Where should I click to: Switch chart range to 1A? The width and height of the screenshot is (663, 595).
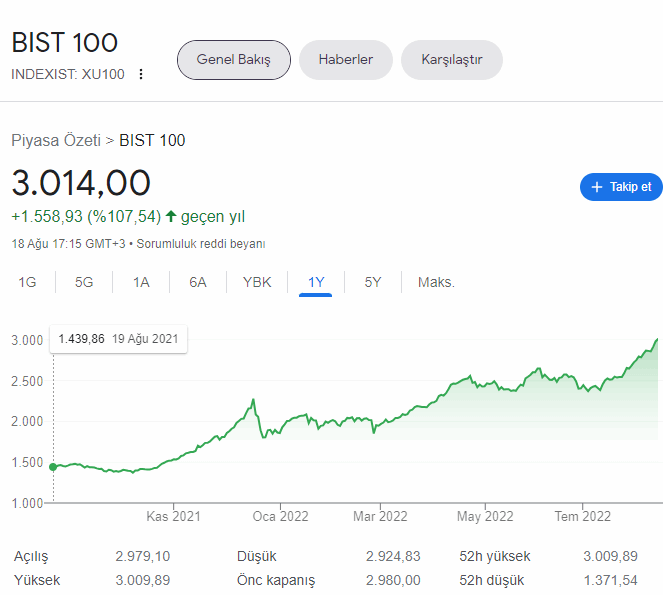tap(141, 282)
